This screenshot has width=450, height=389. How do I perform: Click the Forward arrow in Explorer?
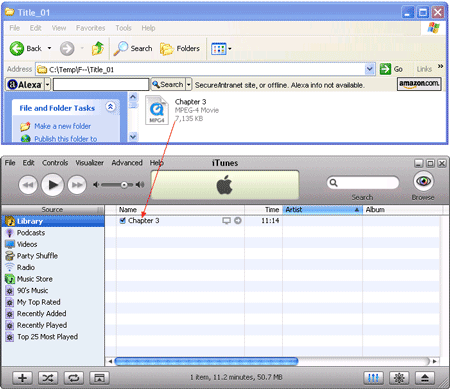pos(67,49)
